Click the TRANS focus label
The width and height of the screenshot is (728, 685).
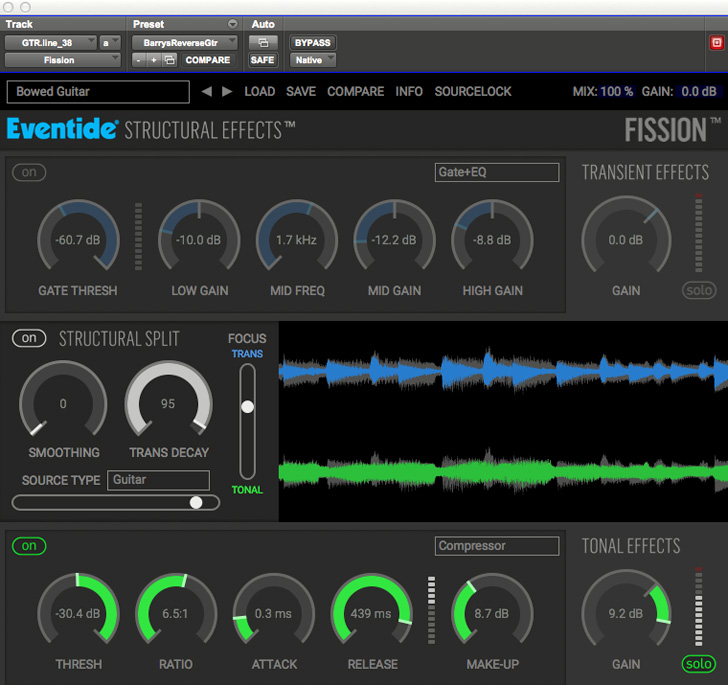click(x=247, y=354)
